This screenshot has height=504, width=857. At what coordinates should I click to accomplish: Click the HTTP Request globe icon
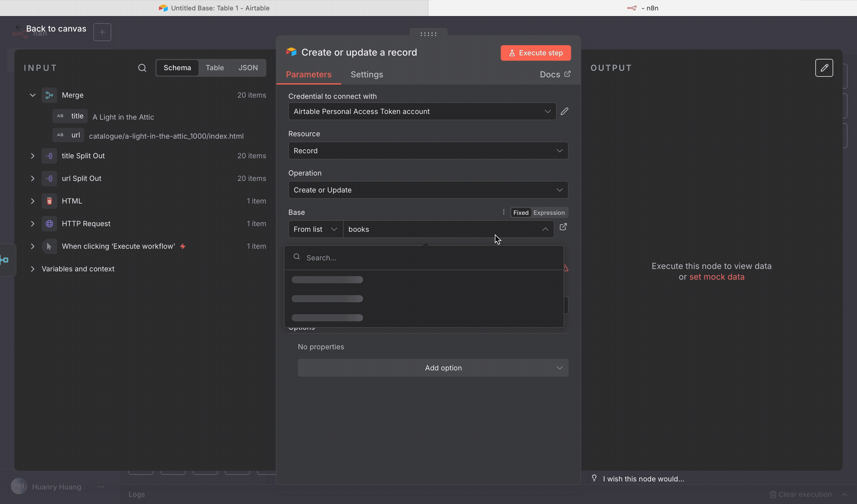(49, 224)
